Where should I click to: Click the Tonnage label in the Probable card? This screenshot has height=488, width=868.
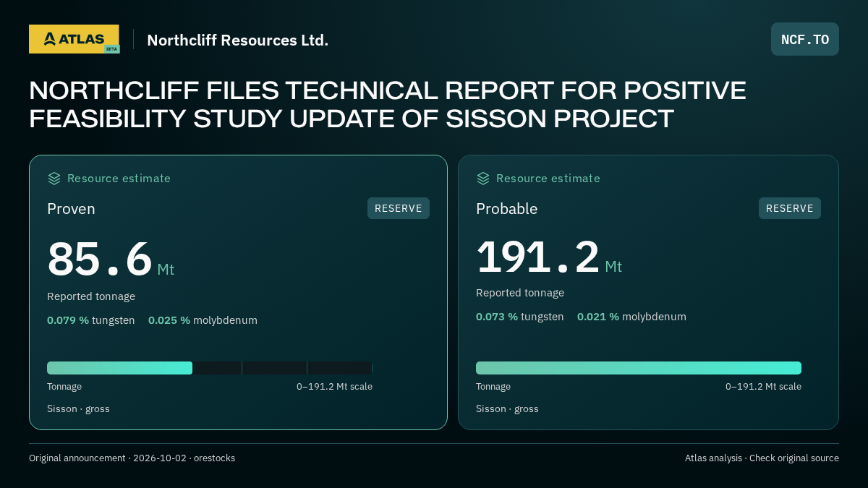[493, 387]
